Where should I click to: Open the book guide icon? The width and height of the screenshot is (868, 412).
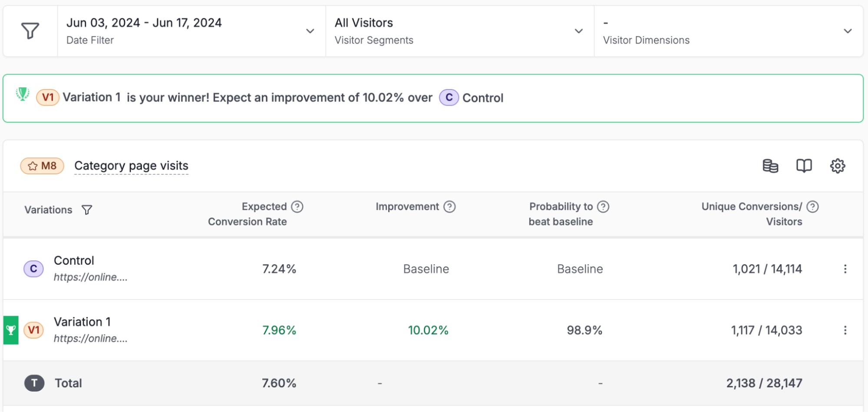pyautogui.click(x=804, y=166)
